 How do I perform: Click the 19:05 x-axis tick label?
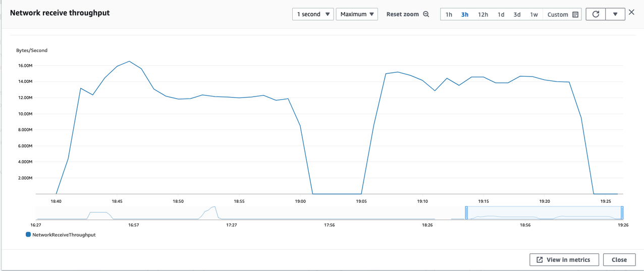coord(361,201)
